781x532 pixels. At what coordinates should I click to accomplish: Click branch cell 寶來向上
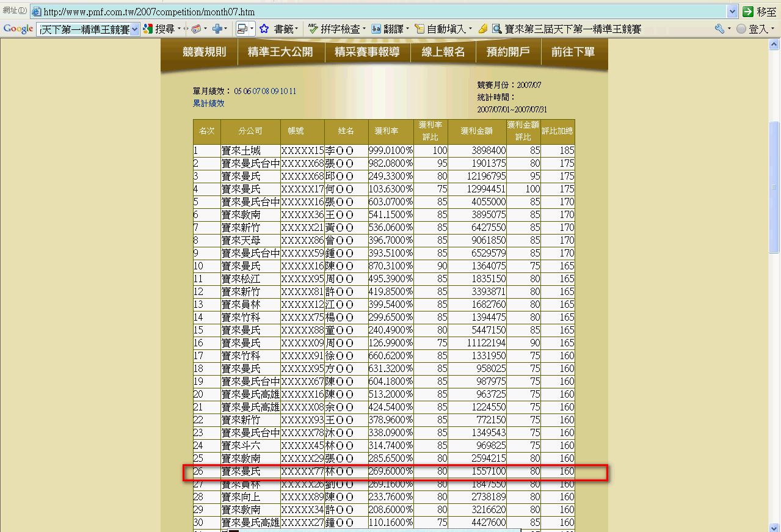[x=250, y=497]
